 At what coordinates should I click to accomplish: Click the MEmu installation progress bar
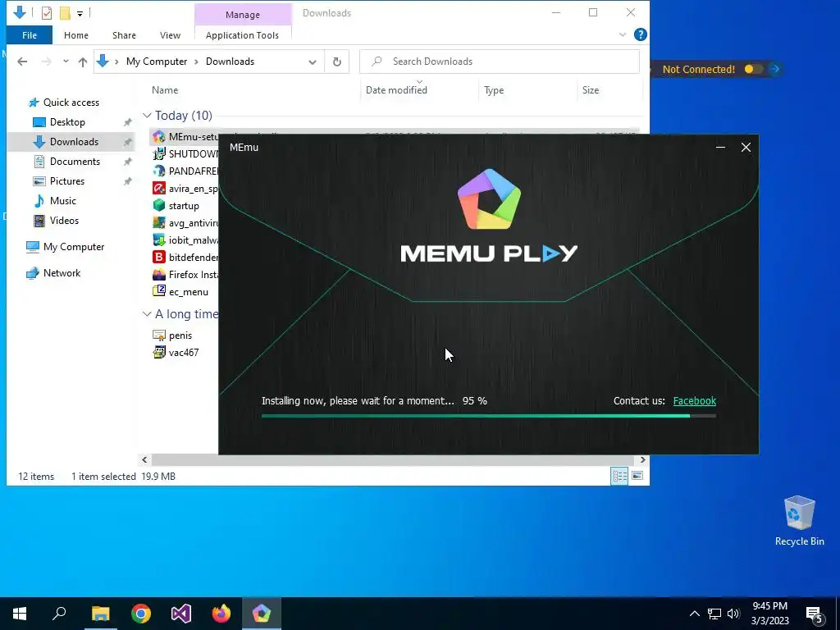coord(489,416)
